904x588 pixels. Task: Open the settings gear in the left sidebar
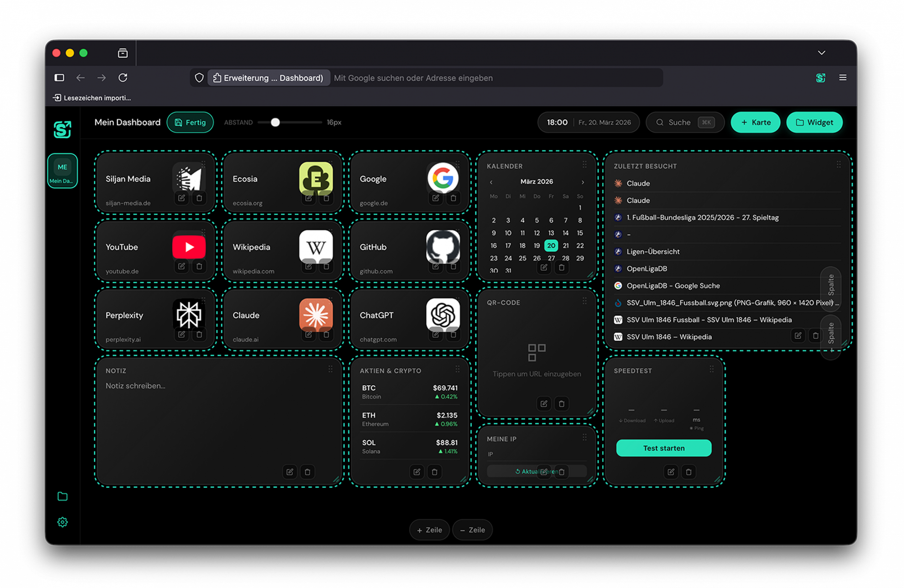(x=62, y=522)
